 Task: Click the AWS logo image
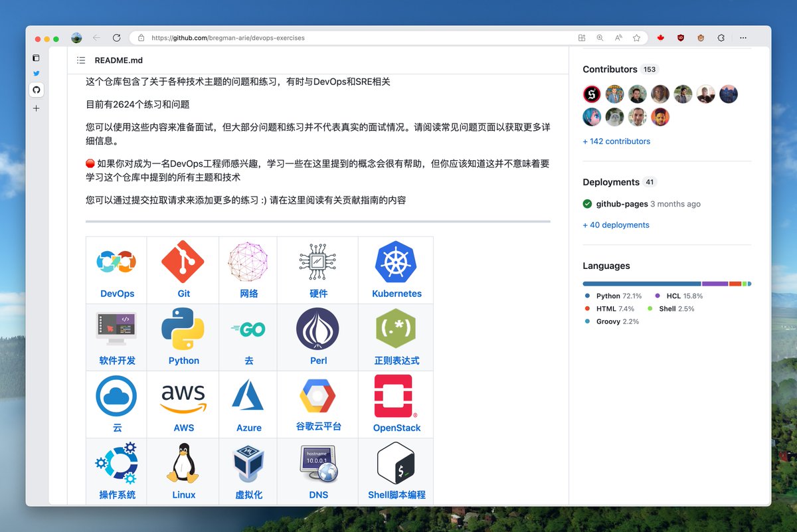point(183,397)
